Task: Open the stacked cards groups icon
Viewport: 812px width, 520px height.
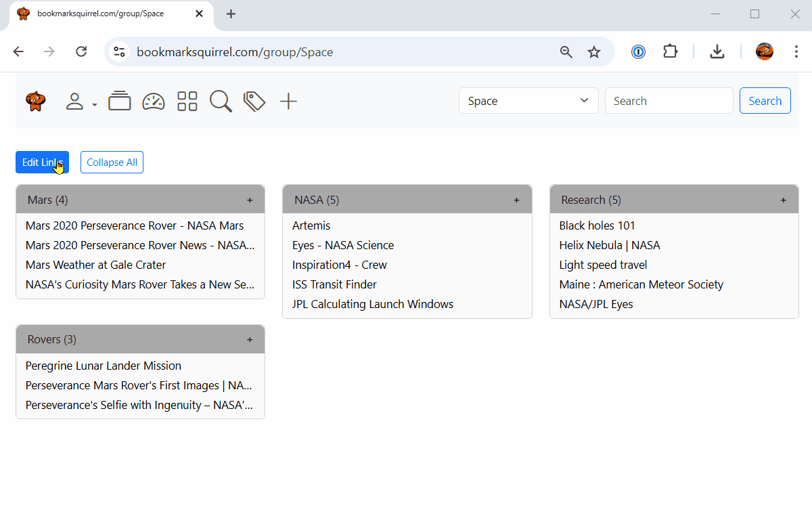Action: [x=120, y=101]
